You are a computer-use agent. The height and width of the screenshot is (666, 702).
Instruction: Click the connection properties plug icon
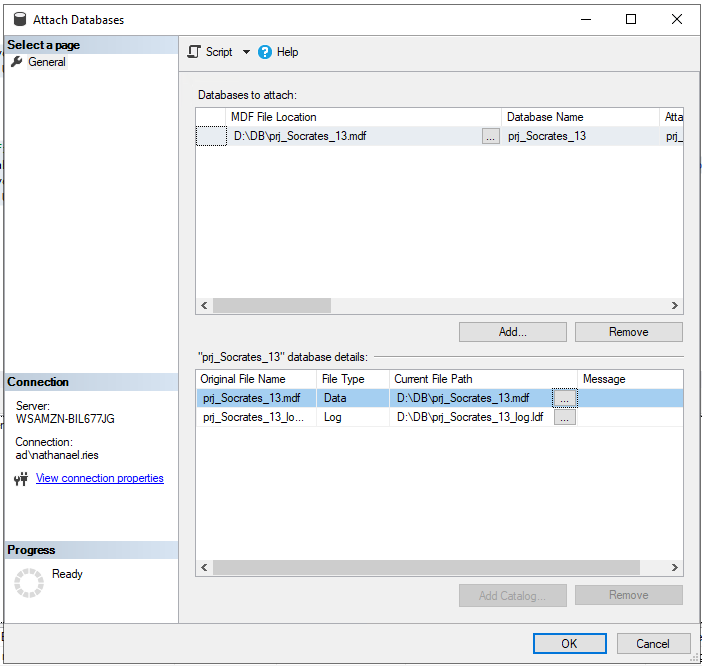pyautogui.click(x=21, y=478)
